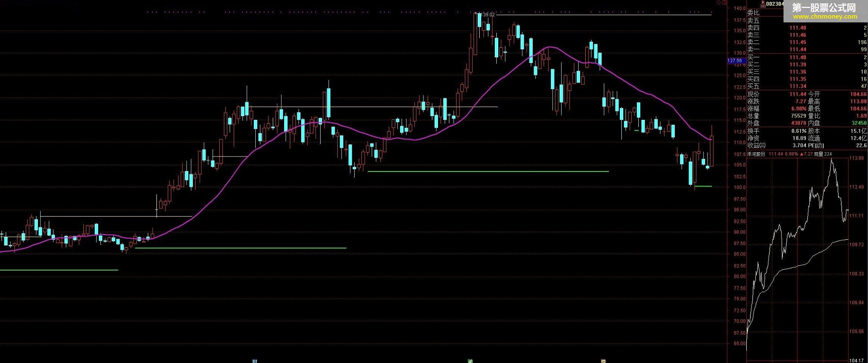Click the 收益(三) value 3.704
Viewport: 868px width, 363px height.
tap(799, 145)
